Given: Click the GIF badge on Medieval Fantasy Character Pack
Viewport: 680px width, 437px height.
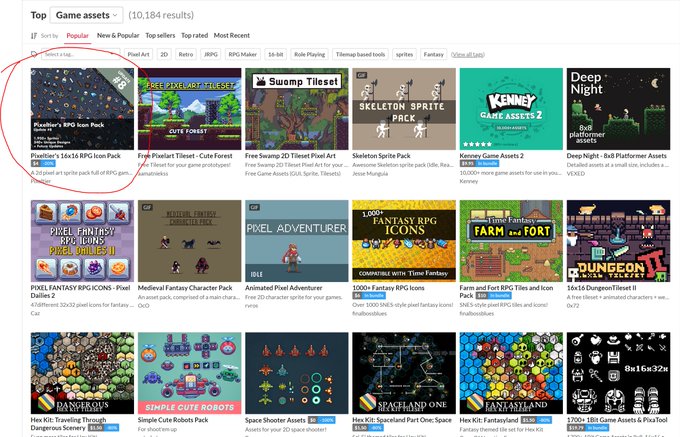Looking at the screenshot, I should 147,207.
